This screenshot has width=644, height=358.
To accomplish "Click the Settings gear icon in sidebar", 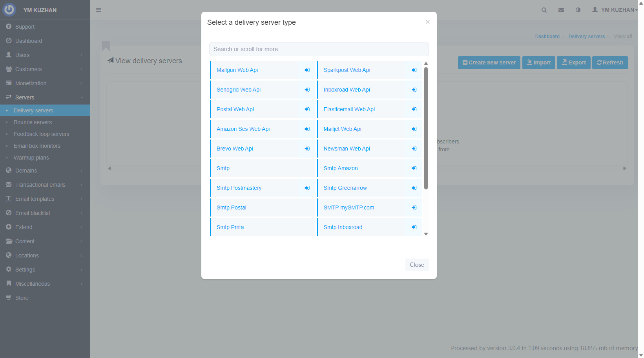I will pos(9,269).
